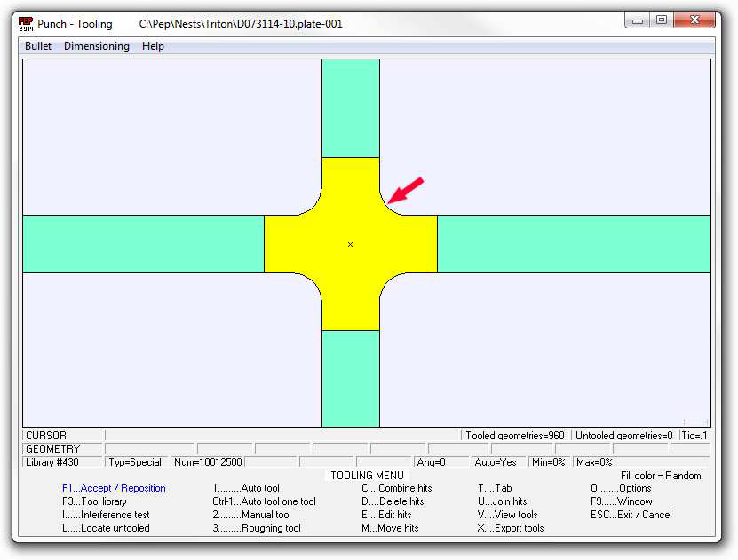Open the Help menu
The width and height of the screenshot is (738, 560).
tap(153, 46)
